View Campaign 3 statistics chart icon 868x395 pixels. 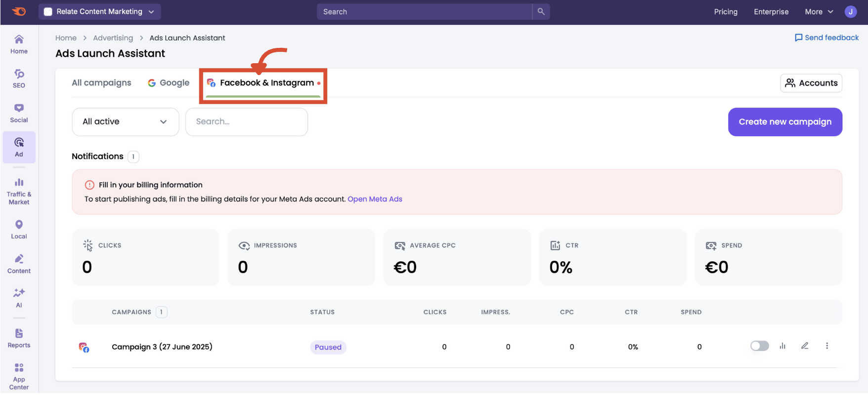782,346
